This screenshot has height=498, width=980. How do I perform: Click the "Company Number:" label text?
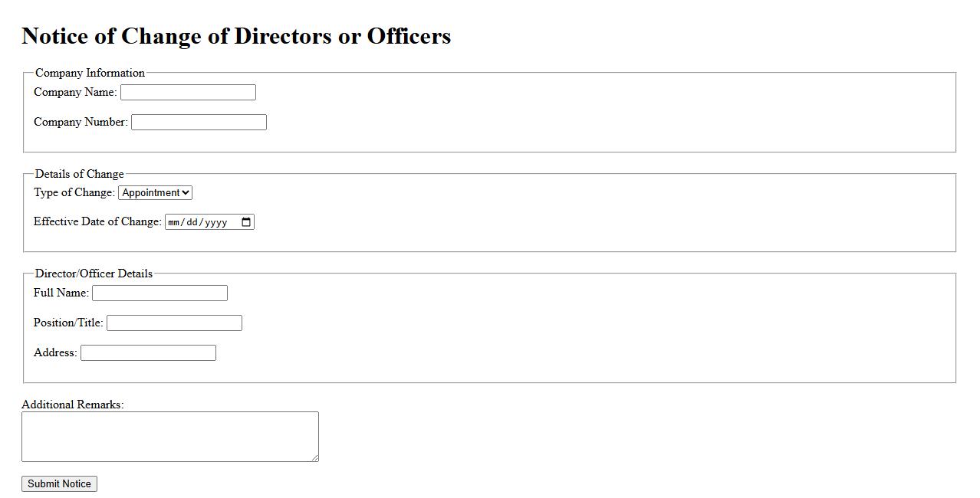pyautogui.click(x=81, y=122)
